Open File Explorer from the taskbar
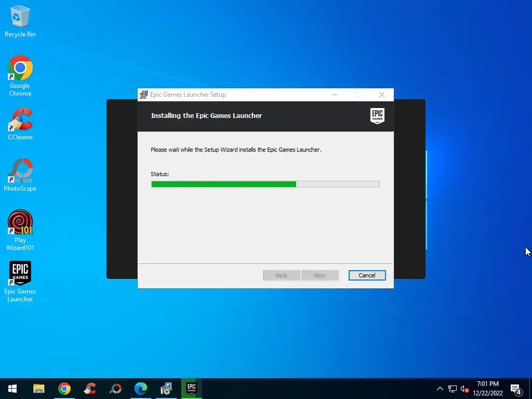Viewport: 532px width, 399px height. [x=38, y=389]
